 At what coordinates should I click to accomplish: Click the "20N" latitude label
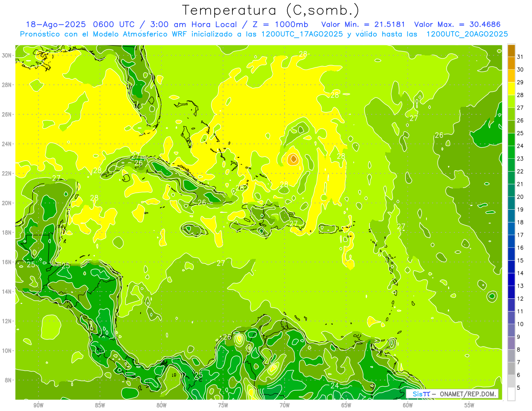coord(7,203)
